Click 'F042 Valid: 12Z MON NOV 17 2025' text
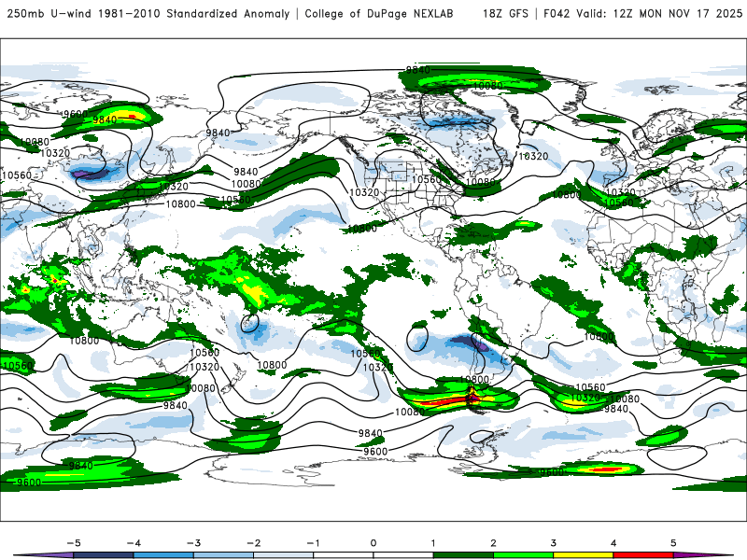The width and height of the screenshot is (747, 560). [x=643, y=14]
